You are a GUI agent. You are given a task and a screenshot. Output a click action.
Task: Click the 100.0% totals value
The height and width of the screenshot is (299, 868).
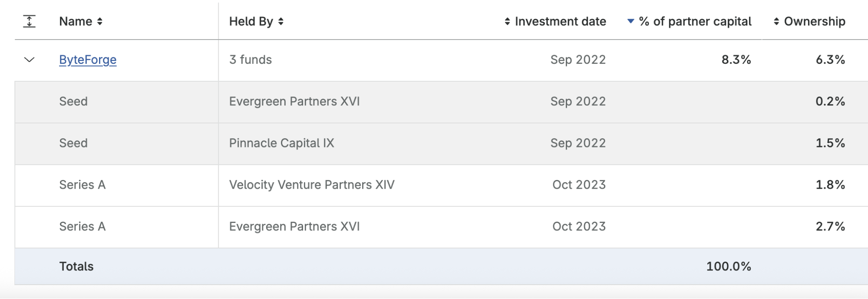click(728, 266)
